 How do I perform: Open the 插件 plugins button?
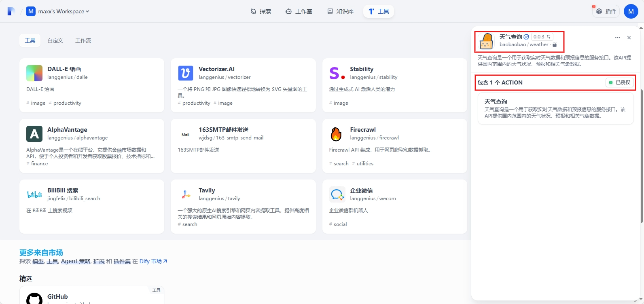tap(606, 11)
